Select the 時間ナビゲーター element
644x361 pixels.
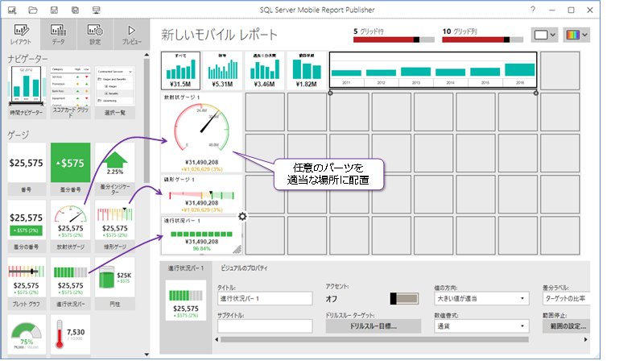(x=27, y=92)
